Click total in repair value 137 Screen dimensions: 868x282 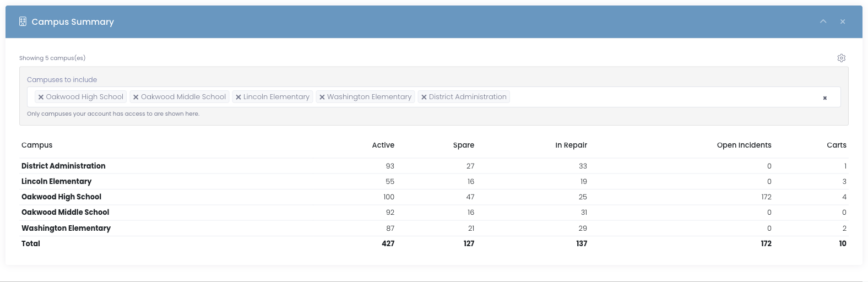(582, 243)
